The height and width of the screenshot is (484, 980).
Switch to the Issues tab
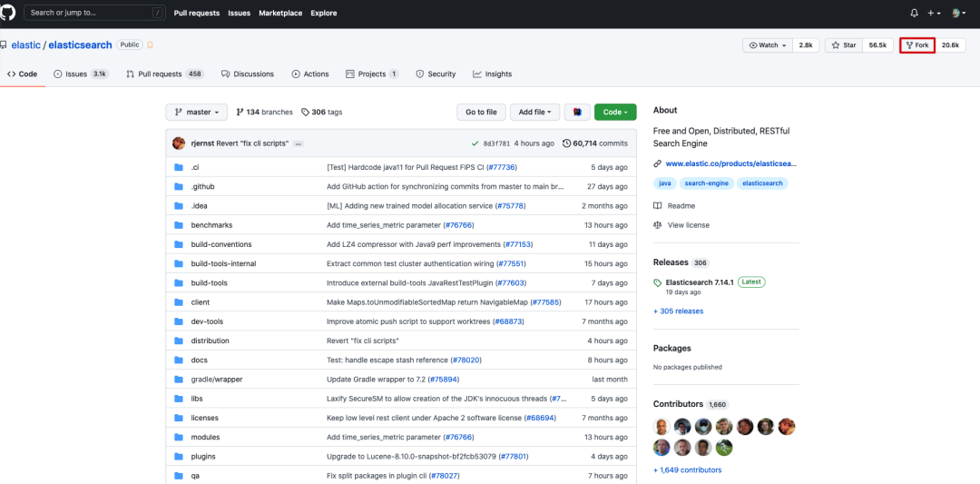tap(82, 74)
